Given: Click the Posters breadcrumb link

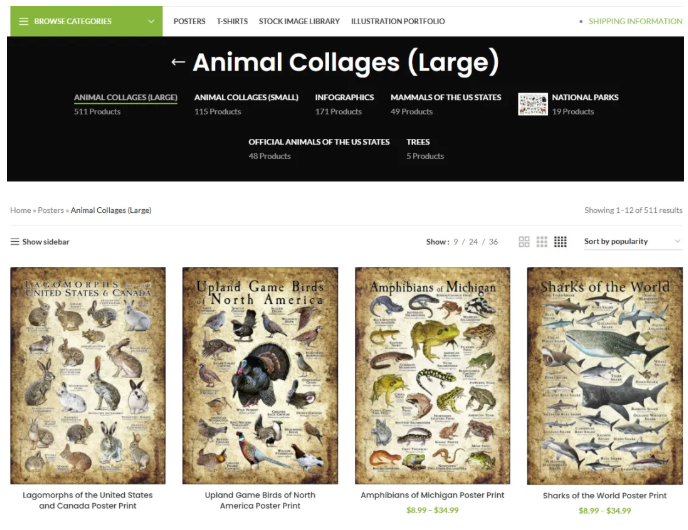Looking at the screenshot, I should coord(51,210).
